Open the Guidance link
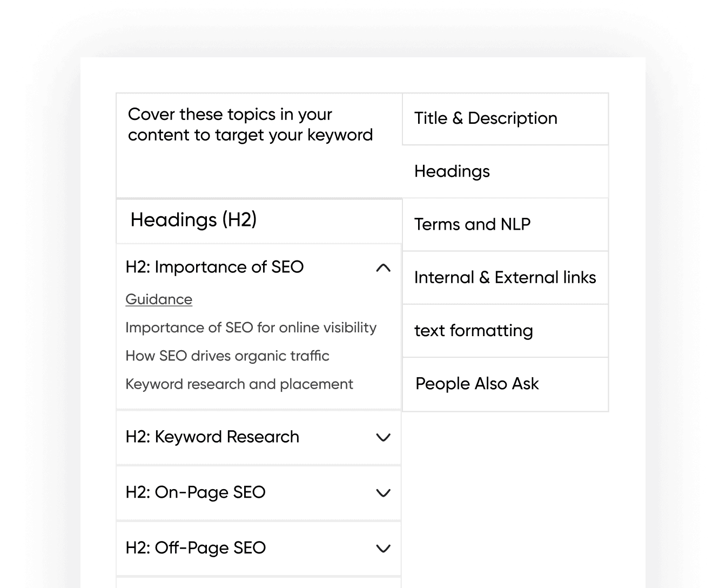The image size is (726, 588). click(159, 299)
